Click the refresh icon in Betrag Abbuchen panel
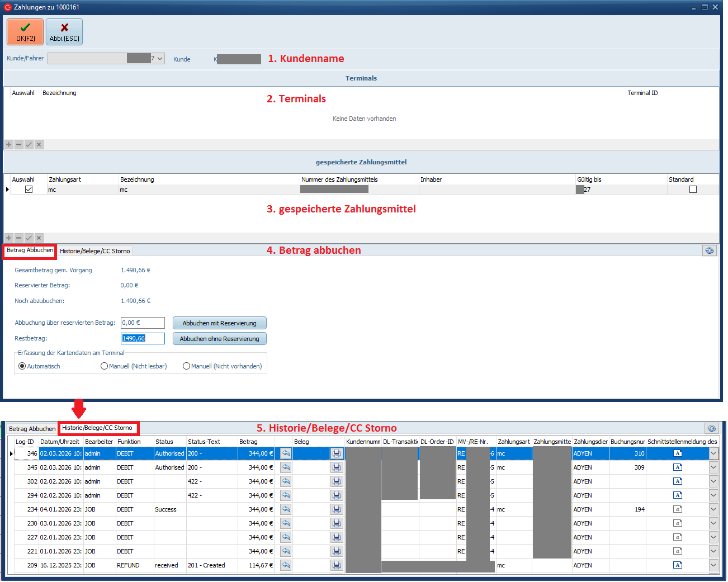This screenshot has width=728, height=582. pyautogui.click(x=709, y=251)
